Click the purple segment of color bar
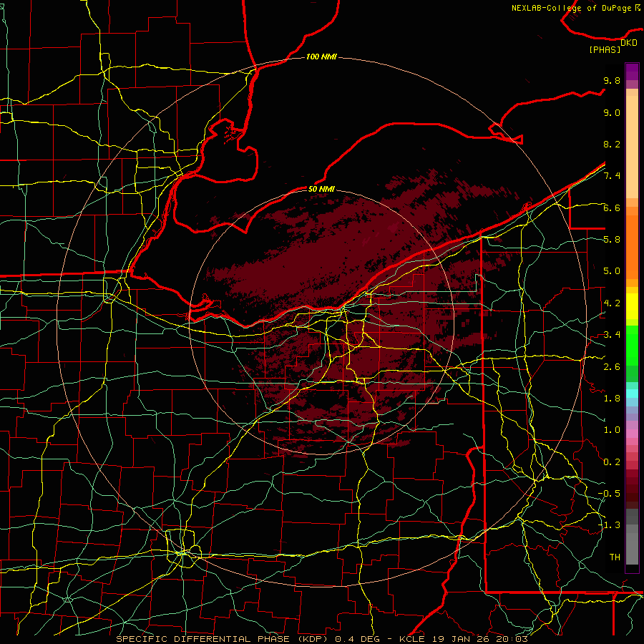Viewport: 644px width, 644px height. tap(632, 72)
